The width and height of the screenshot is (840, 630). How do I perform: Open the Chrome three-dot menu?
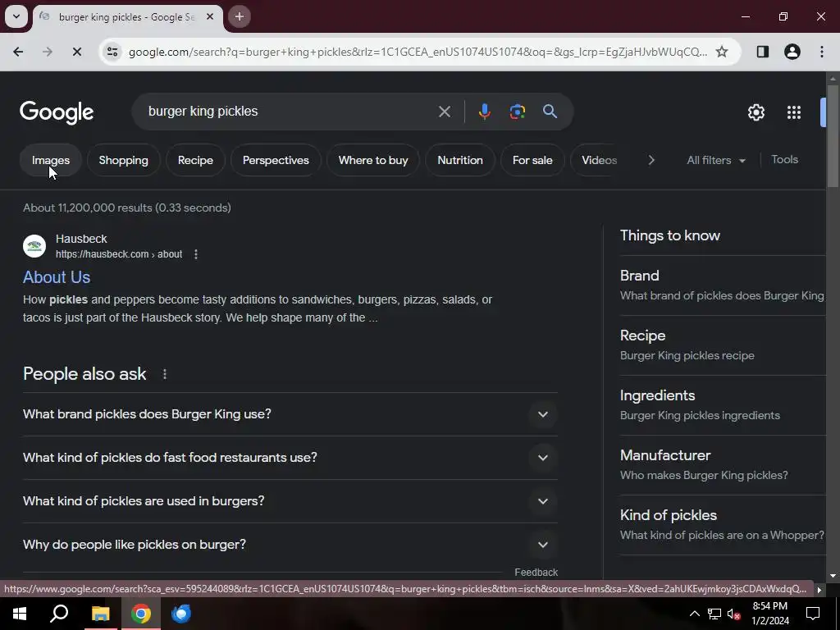pos(822,52)
